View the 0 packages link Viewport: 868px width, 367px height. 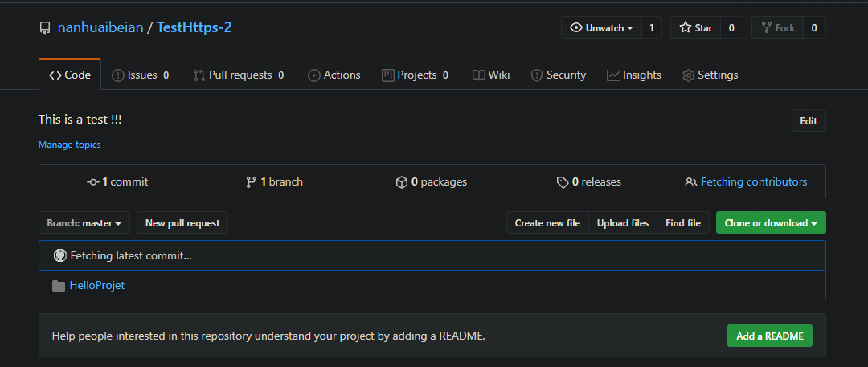pyautogui.click(x=432, y=181)
